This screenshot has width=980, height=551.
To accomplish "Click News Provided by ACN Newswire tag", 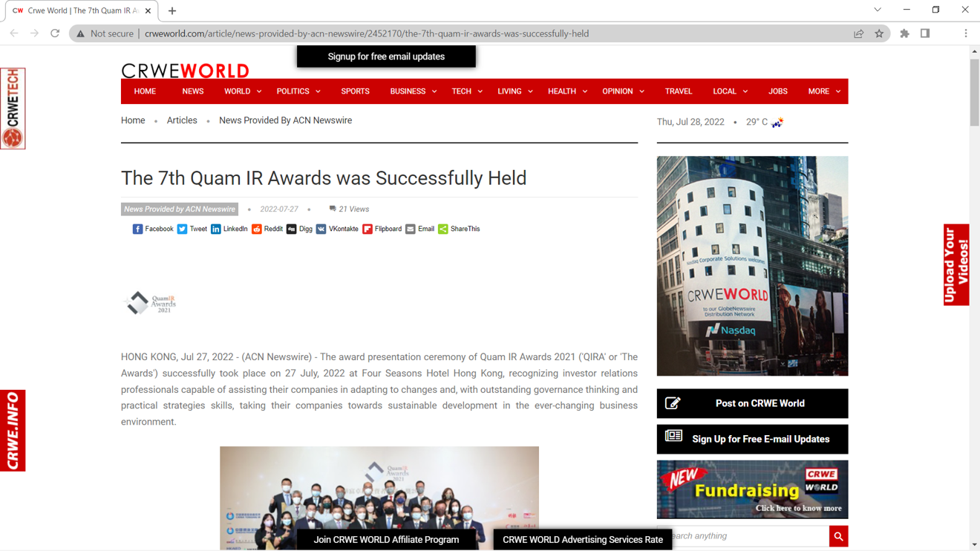I will (180, 209).
